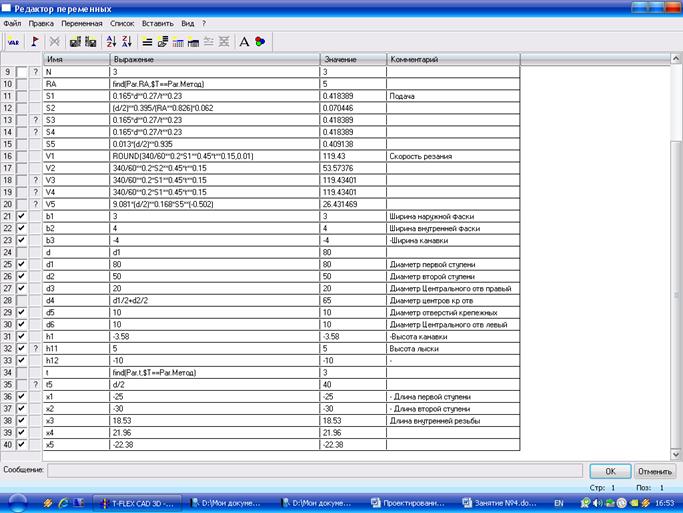The width and height of the screenshot is (683, 513).
Task: Open Internet Explorer from quick launch
Action: click(x=64, y=503)
